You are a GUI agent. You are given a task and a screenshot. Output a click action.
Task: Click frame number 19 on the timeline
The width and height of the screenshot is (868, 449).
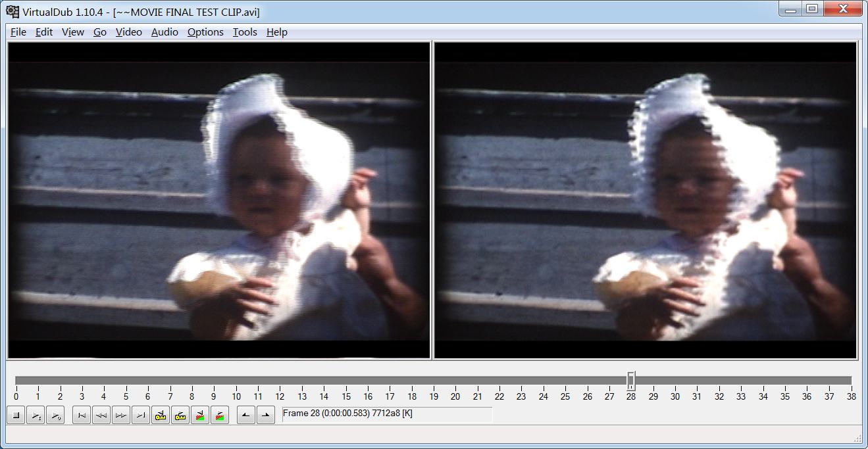(434, 396)
